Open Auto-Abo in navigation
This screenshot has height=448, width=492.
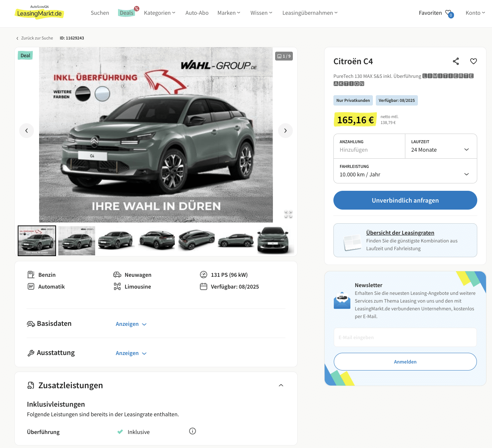(197, 13)
